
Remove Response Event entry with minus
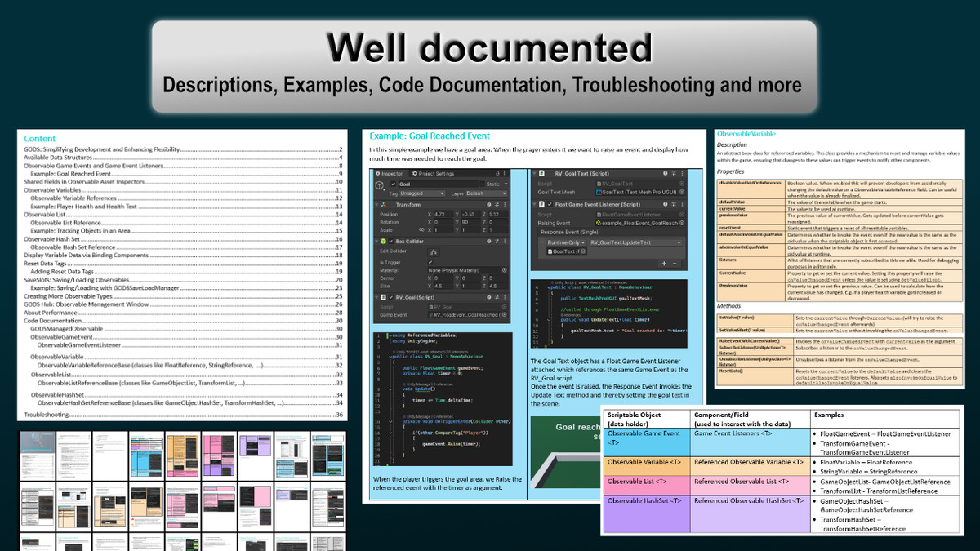pyautogui.click(x=675, y=264)
